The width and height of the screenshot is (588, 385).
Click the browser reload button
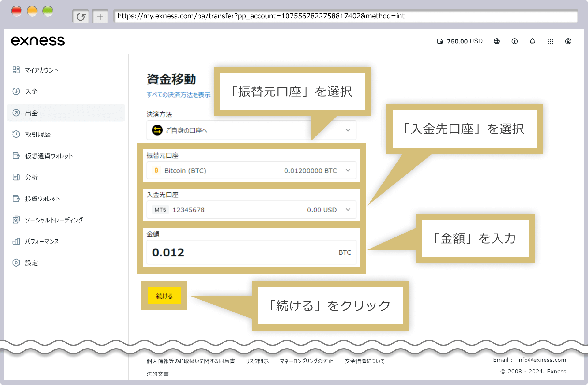(81, 17)
